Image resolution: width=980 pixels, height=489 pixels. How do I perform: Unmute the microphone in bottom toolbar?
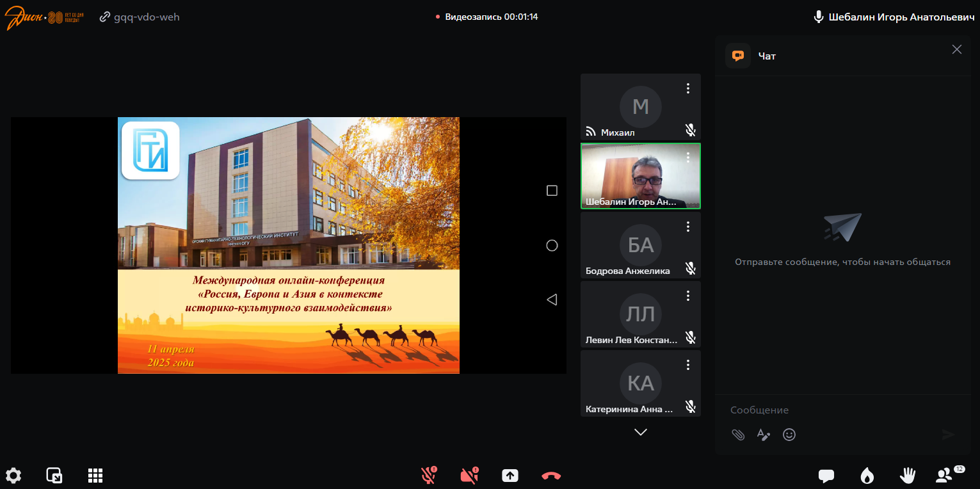pyautogui.click(x=428, y=475)
